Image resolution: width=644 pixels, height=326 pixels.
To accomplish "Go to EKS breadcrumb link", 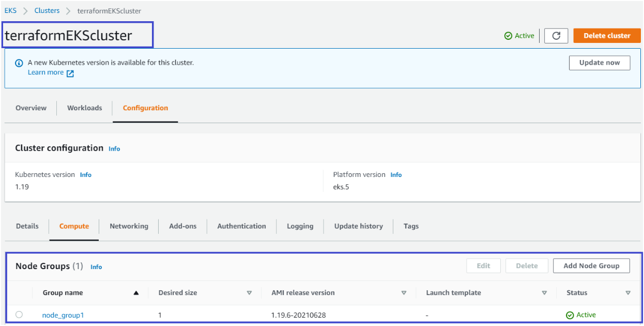I will [10, 10].
